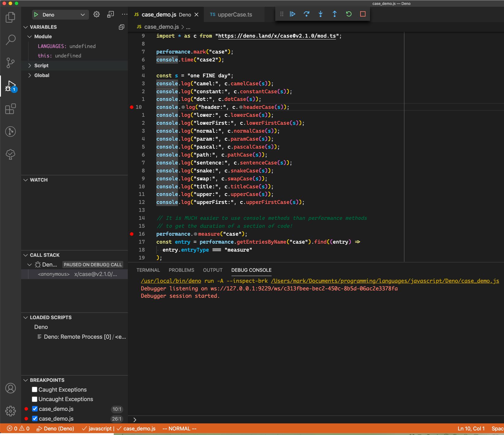The height and width of the screenshot is (435, 504).
Task: Click the Extensions icon in activity bar
Action: (x=10, y=109)
